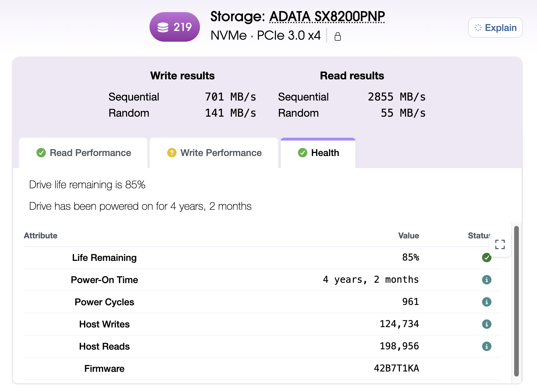The height and width of the screenshot is (392, 537).
Task: Click the yellow question icon on Write Performance tab
Action: point(172,153)
